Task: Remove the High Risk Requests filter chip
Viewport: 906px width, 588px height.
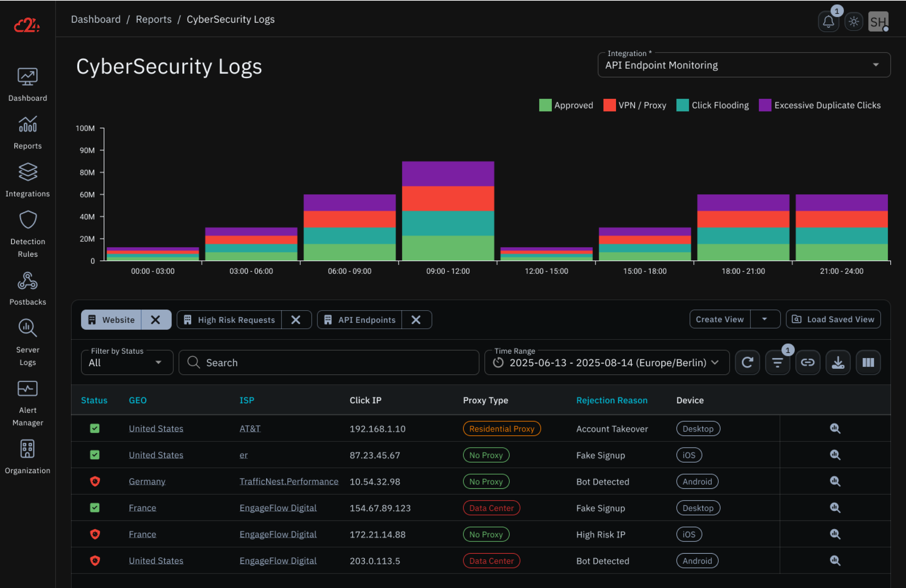Action: coord(296,319)
